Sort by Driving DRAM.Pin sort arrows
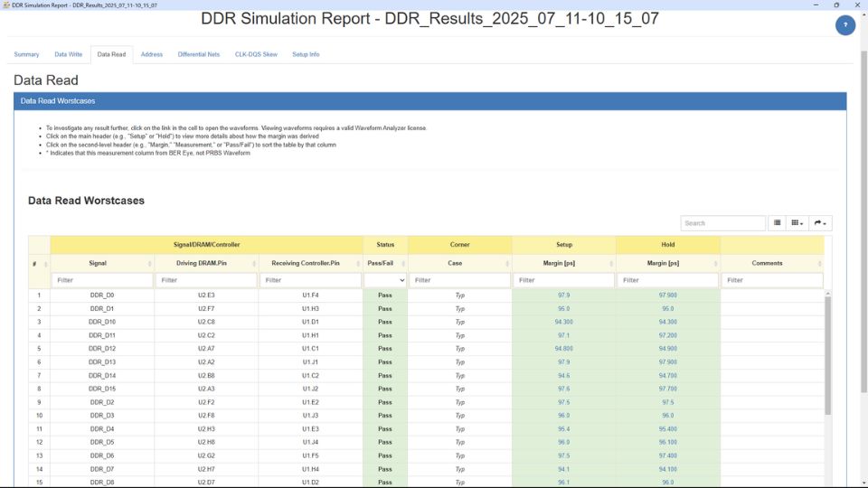 (253, 263)
